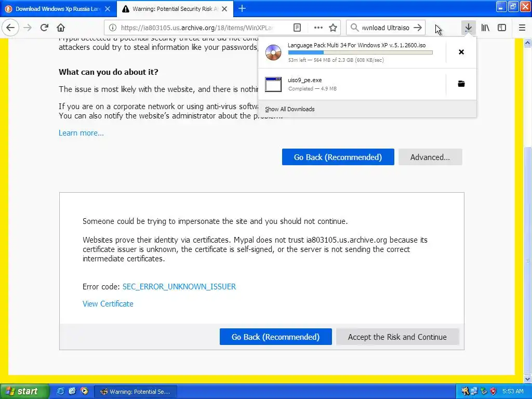The width and height of the screenshot is (532, 399).
Task: Open the Windows start menu
Action: tap(24, 391)
